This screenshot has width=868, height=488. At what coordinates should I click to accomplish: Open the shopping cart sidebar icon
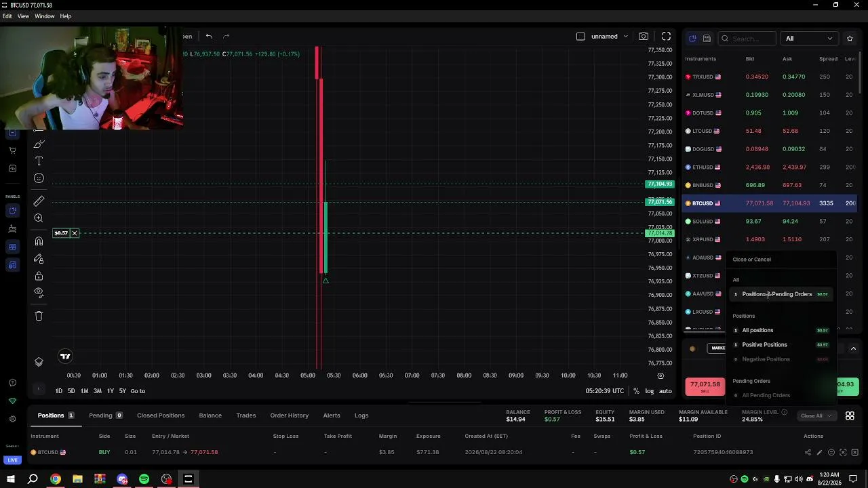(12, 150)
